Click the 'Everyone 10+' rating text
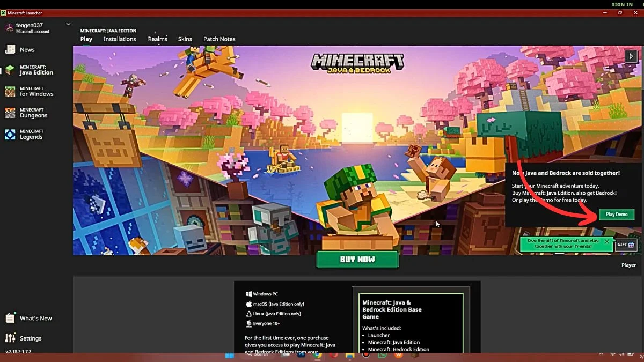This screenshot has height=362, width=644. pyautogui.click(x=266, y=323)
